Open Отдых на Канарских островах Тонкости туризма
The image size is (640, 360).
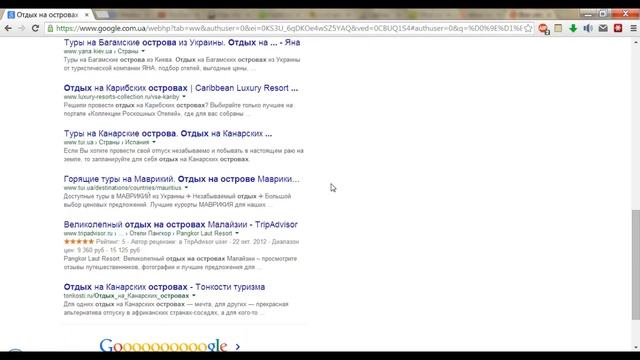tap(164, 287)
